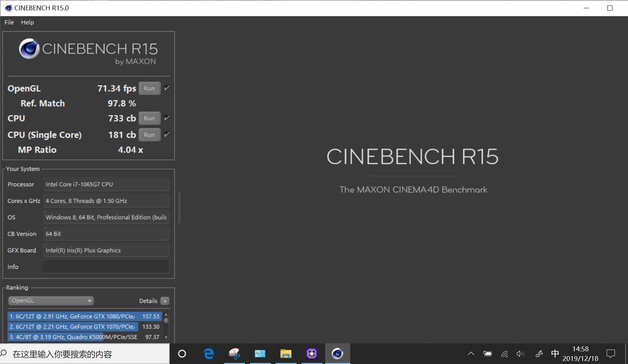Open File Explorer from taskbar
This screenshot has height=364, width=628.
coord(286,354)
